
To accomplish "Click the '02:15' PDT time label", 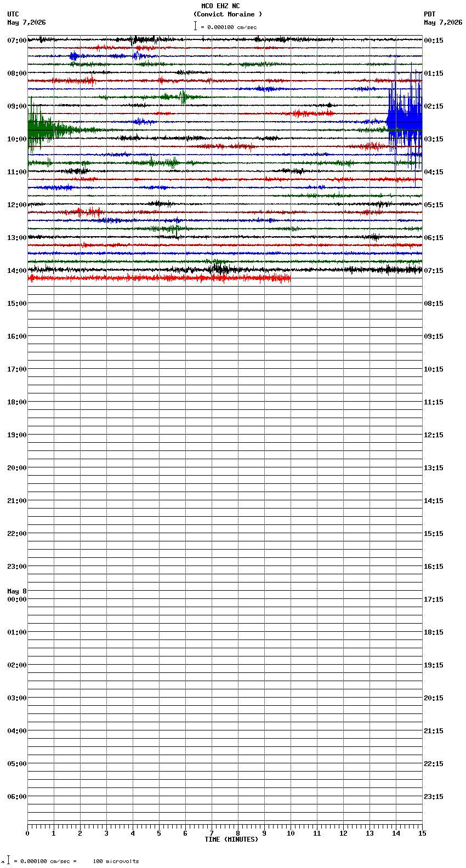I will point(434,106).
